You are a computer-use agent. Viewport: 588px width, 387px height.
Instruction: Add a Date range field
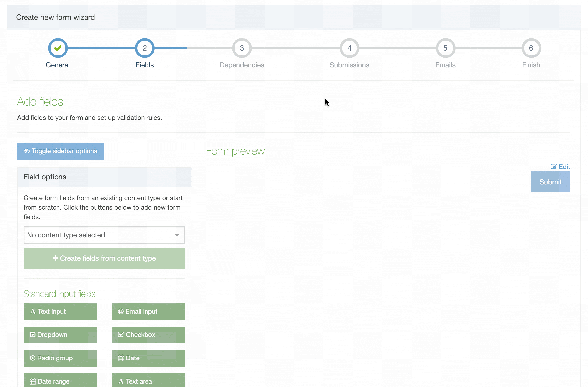pyautogui.click(x=60, y=381)
